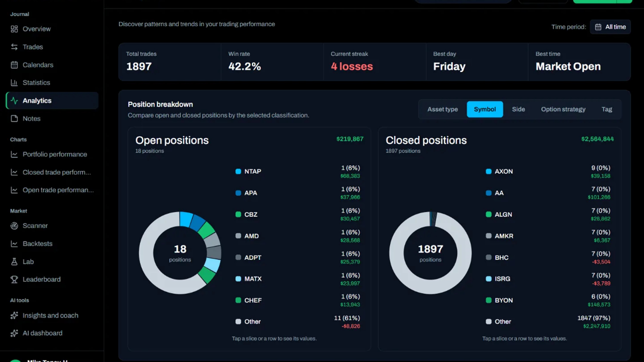Choose the Option strategy tab
This screenshot has height=362, width=644.
pos(563,109)
